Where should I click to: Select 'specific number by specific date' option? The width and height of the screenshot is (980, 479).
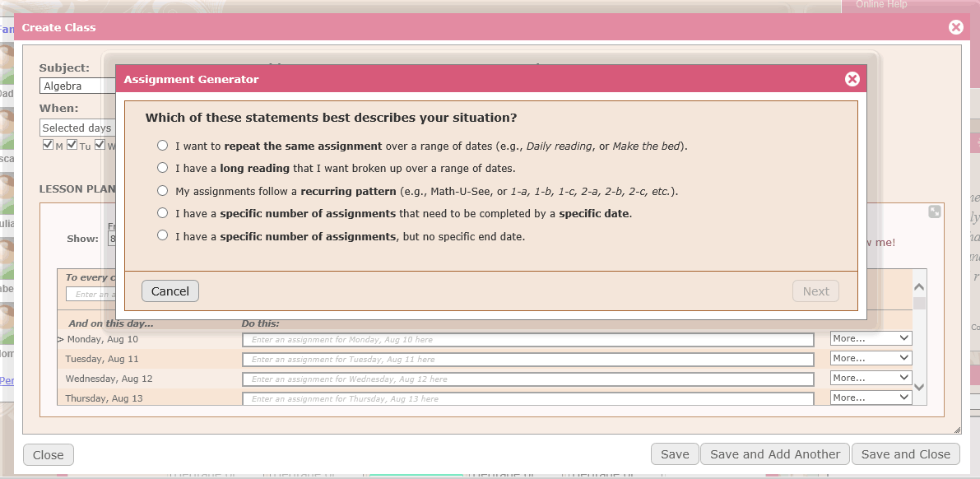pyautogui.click(x=162, y=212)
